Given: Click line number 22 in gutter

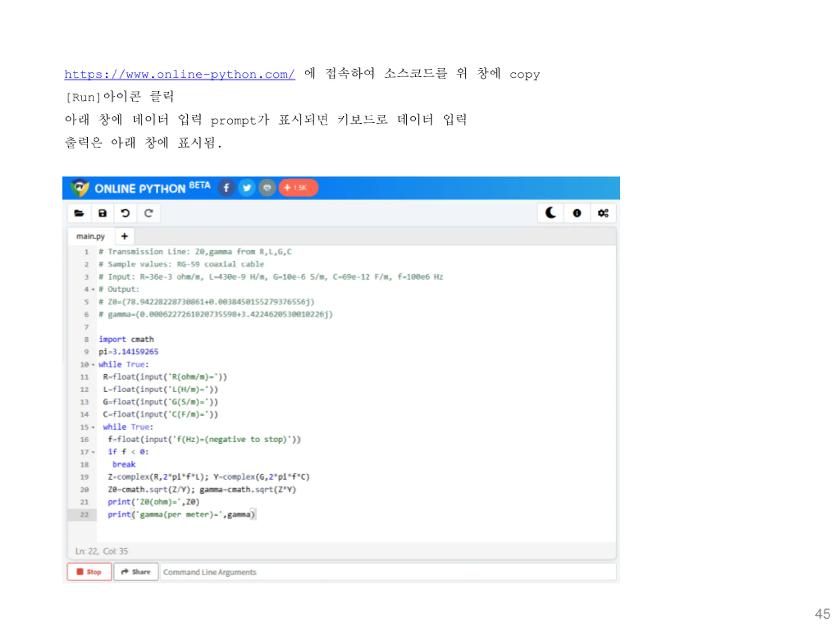Looking at the screenshot, I should point(84,515).
